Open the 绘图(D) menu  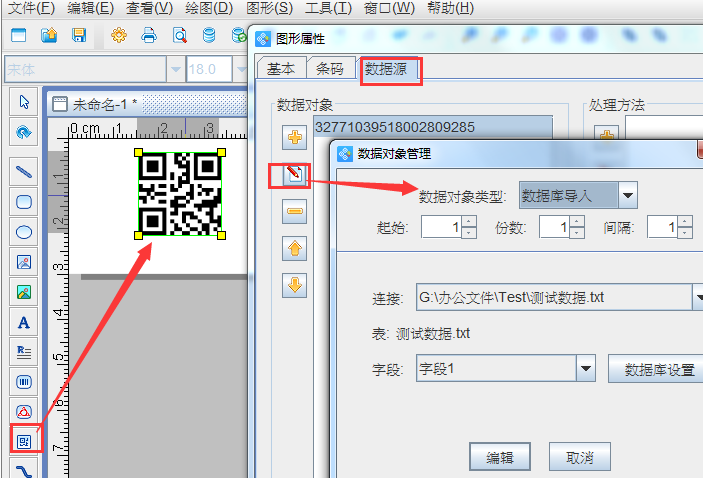pyautogui.click(x=207, y=9)
